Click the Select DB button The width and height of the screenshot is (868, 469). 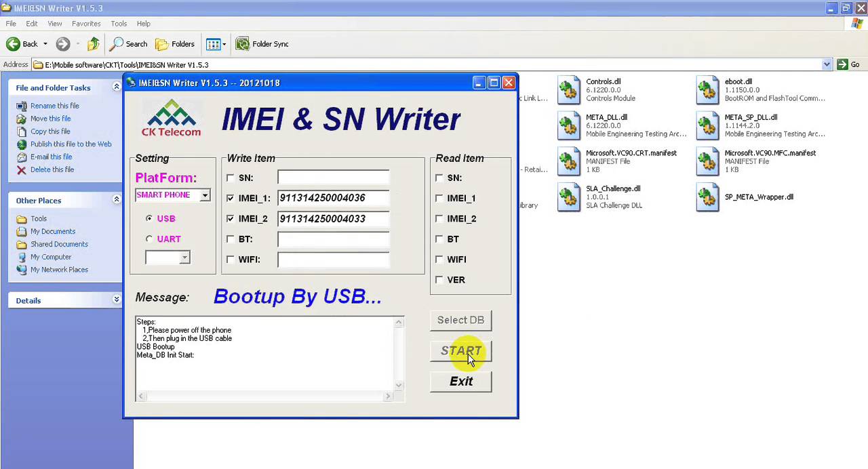pos(461,320)
